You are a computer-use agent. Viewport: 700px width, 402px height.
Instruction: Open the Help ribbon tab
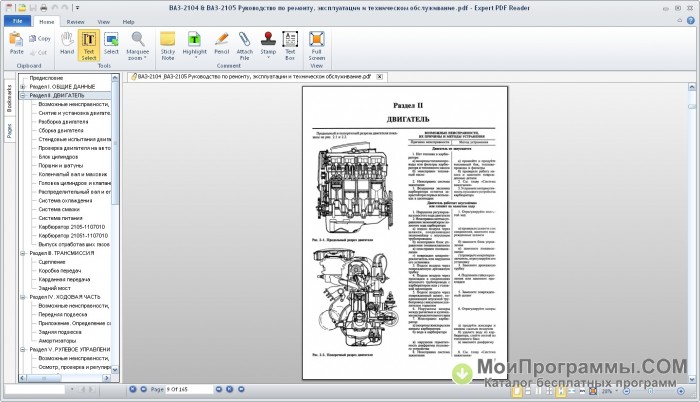[x=129, y=22]
